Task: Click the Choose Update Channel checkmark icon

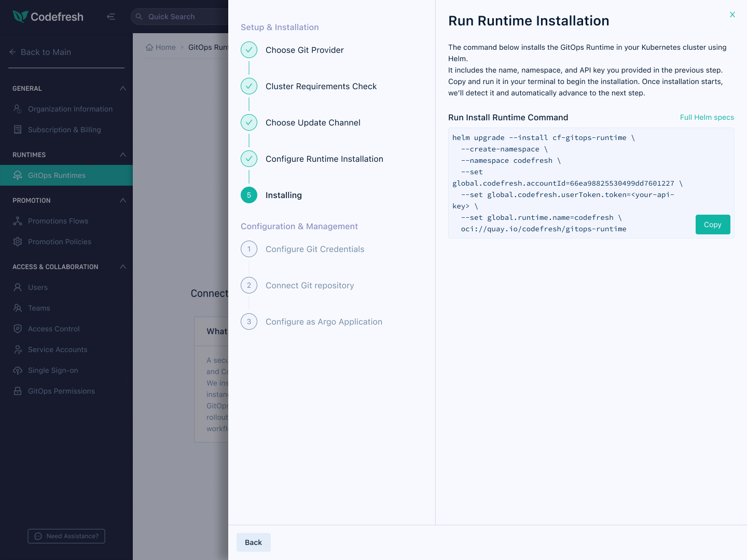Action: click(x=249, y=122)
